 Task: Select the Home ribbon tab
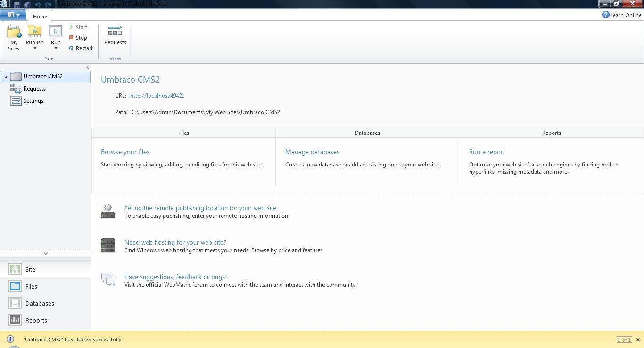tap(40, 16)
